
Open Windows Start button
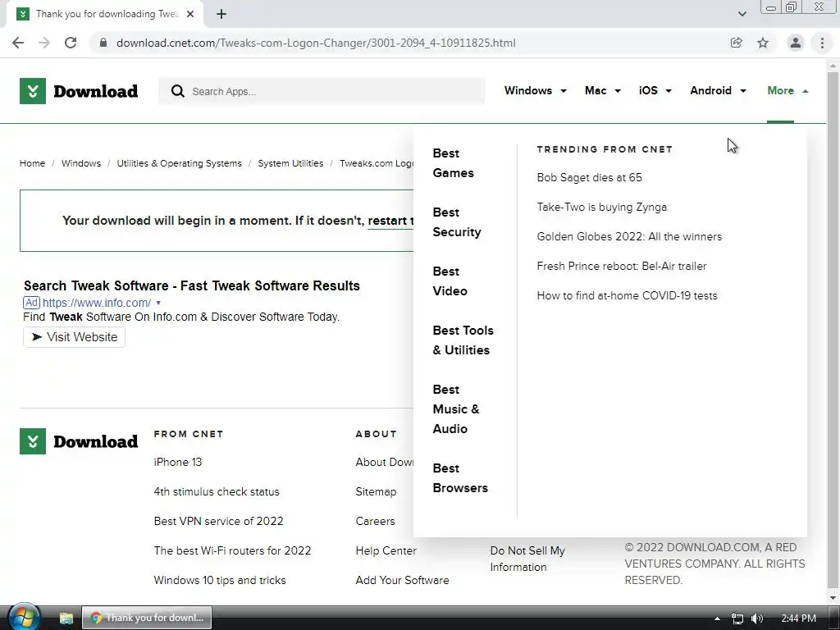pyautogui.click(x=24, y=618)
